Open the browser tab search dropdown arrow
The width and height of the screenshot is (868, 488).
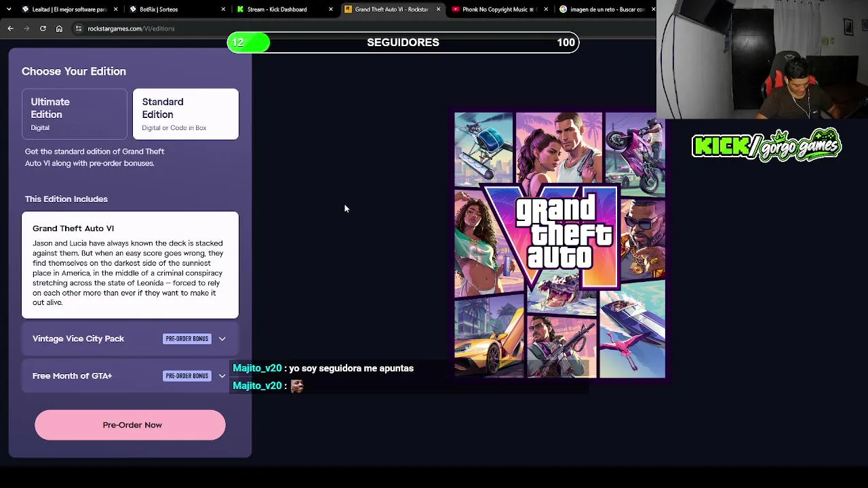pyautogui.click(x=9, y=9)
